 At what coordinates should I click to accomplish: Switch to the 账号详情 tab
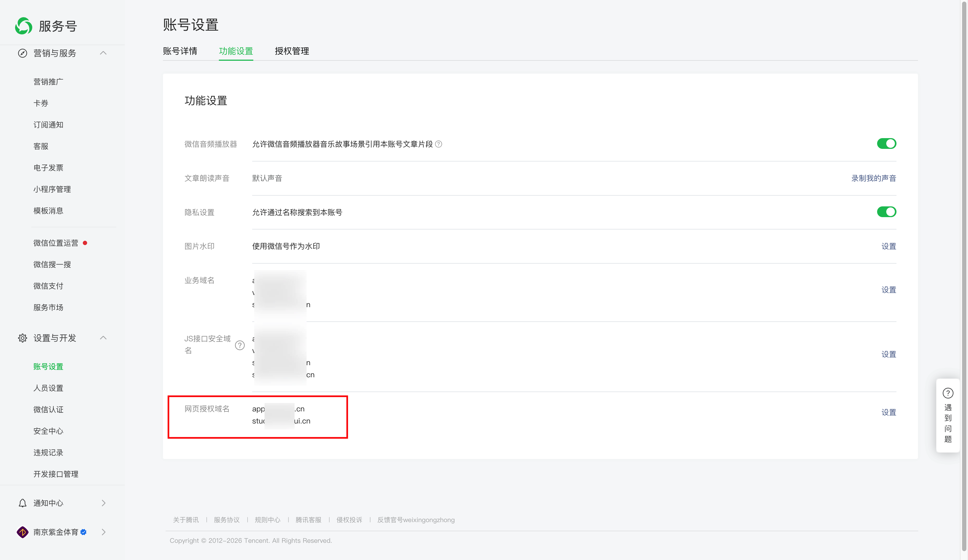tap(180, 51)
